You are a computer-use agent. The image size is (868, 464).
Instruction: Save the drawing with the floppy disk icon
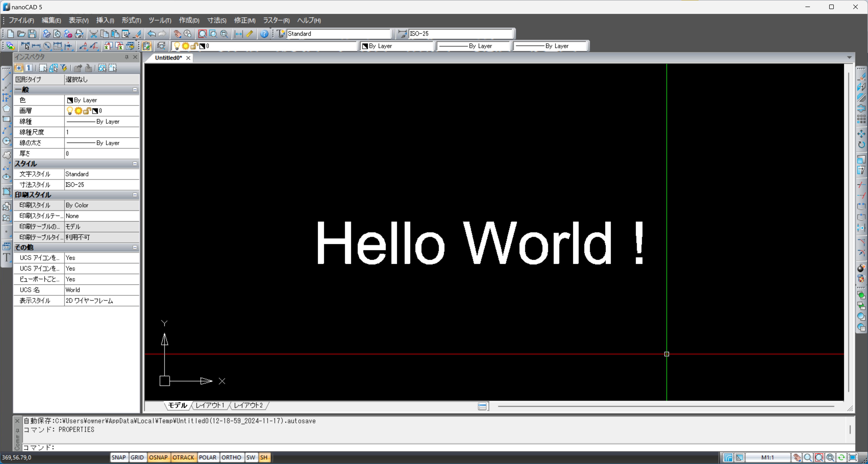click(32, 34)
